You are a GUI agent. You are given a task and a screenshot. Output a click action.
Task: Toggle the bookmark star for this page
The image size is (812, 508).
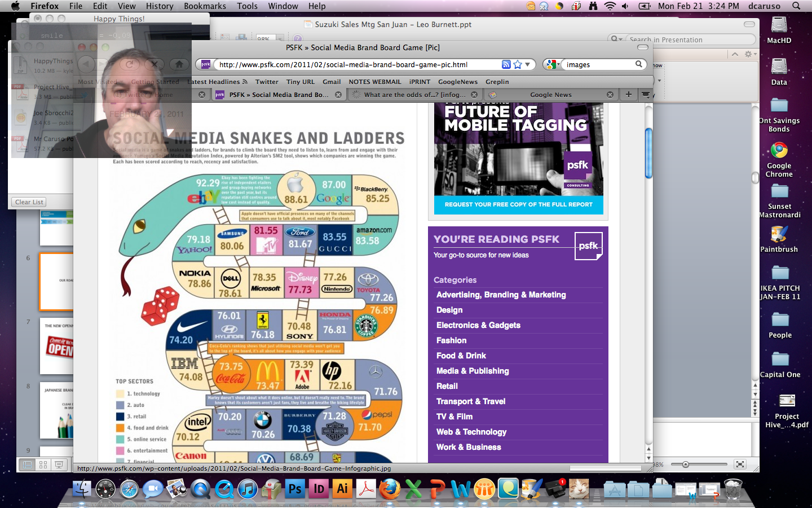tap(518, 64)
